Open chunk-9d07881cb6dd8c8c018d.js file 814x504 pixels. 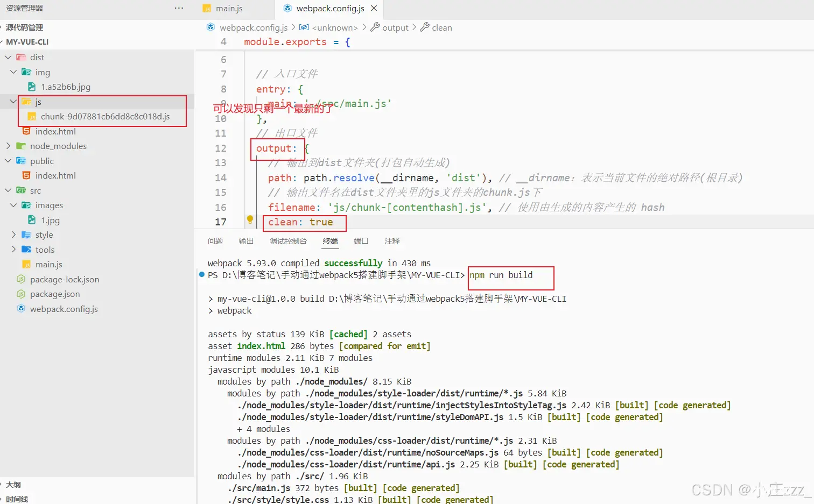[105, 116]
